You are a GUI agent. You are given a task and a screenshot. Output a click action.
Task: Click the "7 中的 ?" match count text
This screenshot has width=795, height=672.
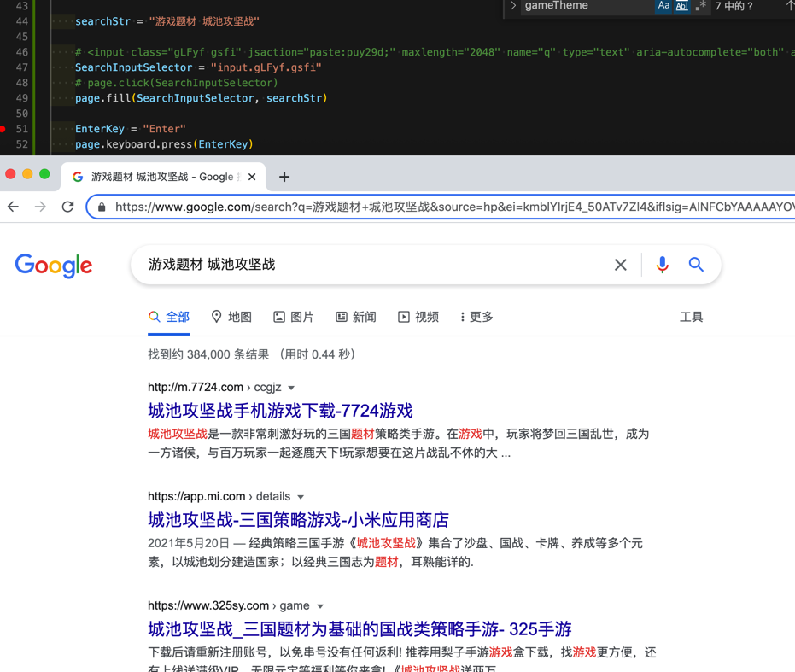[734, 6]
